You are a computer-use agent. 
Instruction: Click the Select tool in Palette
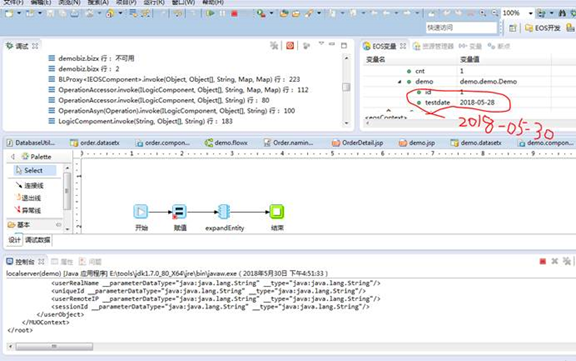pos(35,170)
